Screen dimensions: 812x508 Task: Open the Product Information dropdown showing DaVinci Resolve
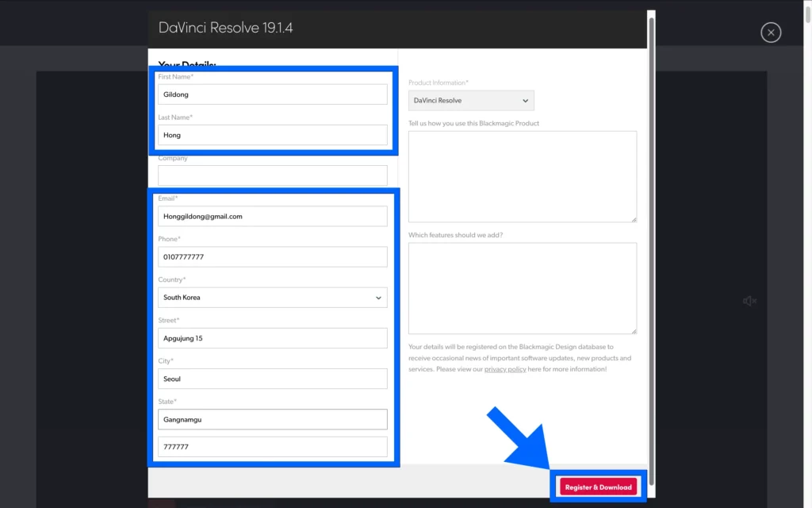(x=471, y=101)
